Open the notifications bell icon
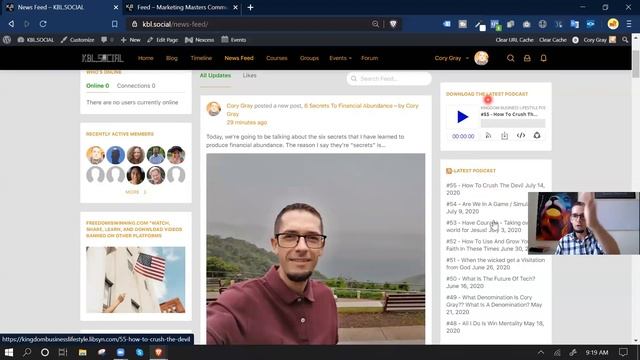This screenshot has height=360, width=640. click(543, 58)
